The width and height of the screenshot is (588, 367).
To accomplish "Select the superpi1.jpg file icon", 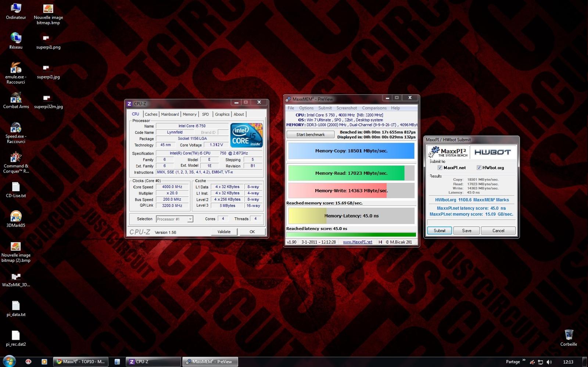I will coord(46,68).
